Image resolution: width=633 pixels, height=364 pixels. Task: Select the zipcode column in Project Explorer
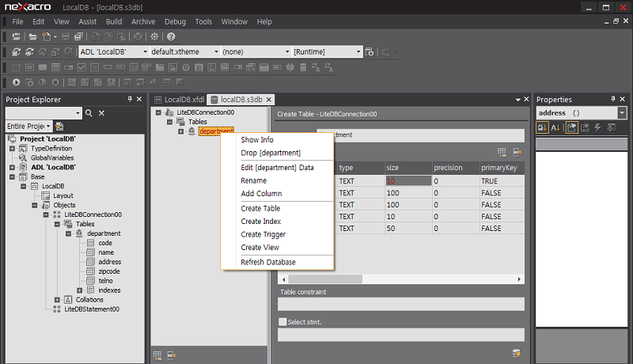tap(109, 271)
